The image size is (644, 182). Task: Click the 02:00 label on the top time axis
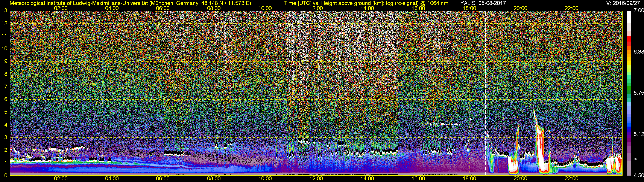point(61,8)
